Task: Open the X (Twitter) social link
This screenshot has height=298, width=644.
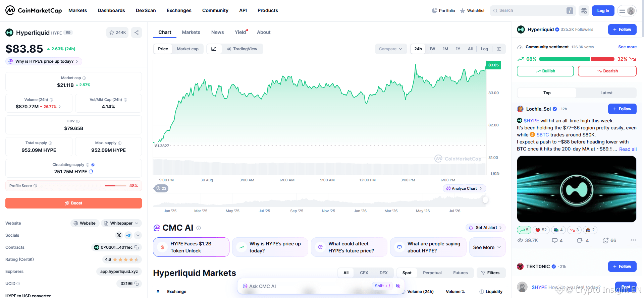Action: (119, 235)
